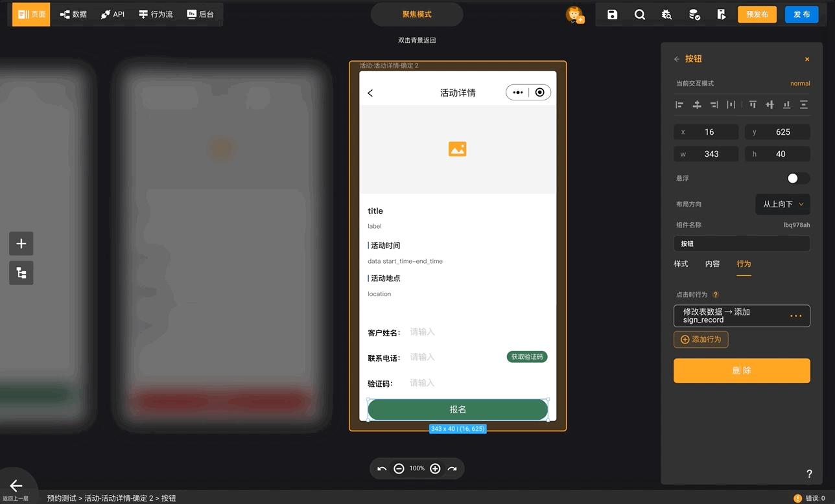Viewport: 835px width, 504px height.
Task: Open options for the sign_record behavior via ellipsis
Action: (x=796, y=315)
